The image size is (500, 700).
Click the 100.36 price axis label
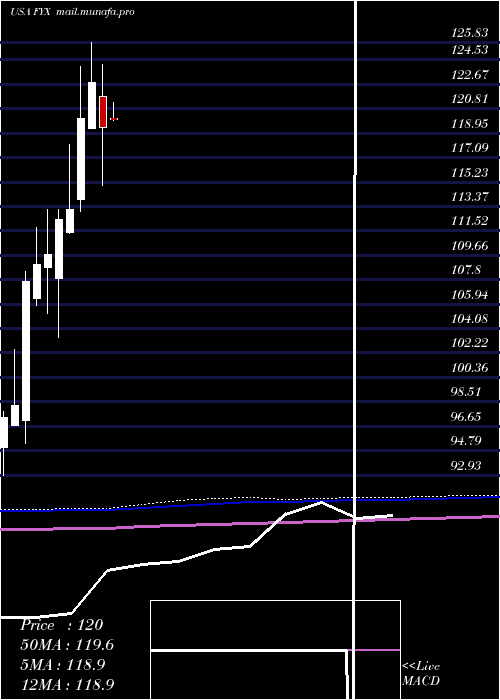[469, 367]
